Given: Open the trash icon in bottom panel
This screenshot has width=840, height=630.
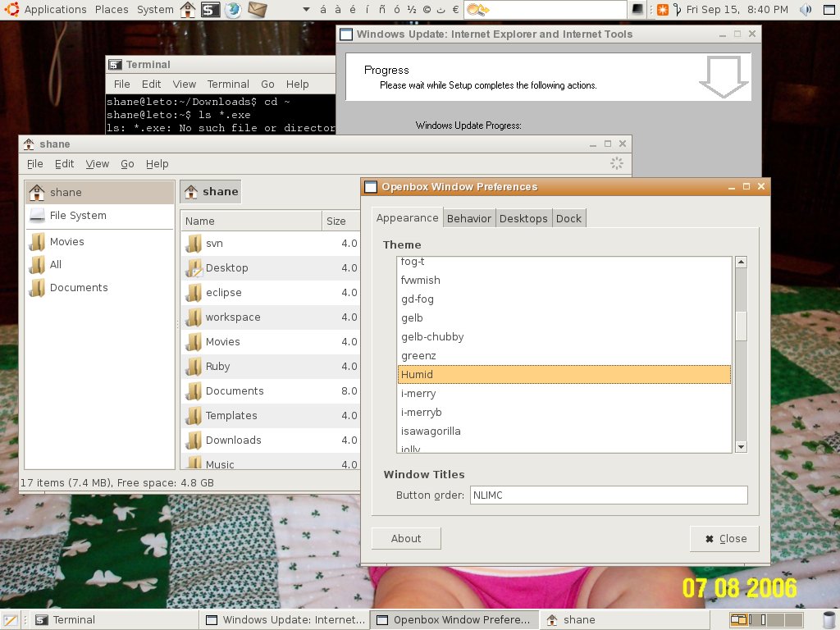Looking at the screenshot, I should click(829, 620).
